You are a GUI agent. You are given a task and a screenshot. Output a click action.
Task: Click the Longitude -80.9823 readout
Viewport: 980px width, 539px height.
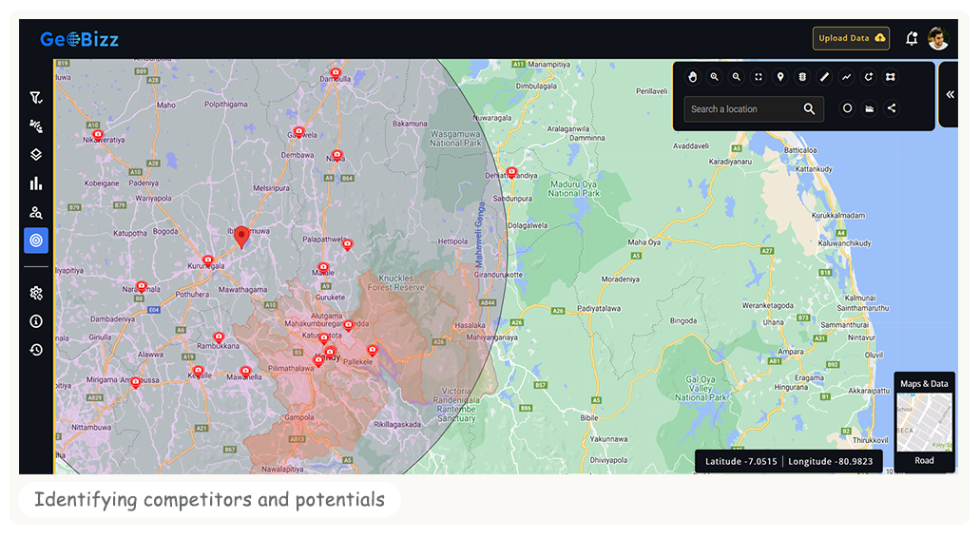click(x=830, y=461)
